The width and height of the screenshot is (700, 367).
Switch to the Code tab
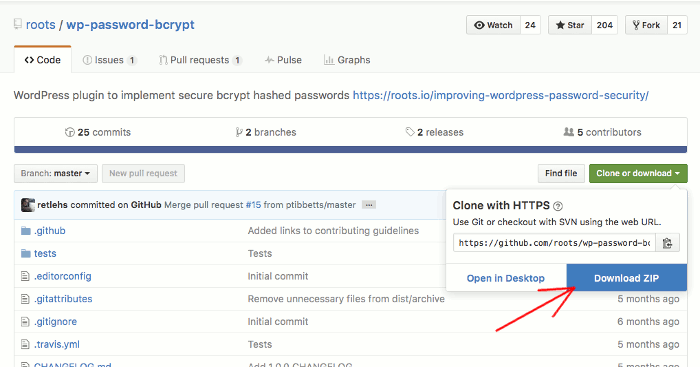point(42,60)
